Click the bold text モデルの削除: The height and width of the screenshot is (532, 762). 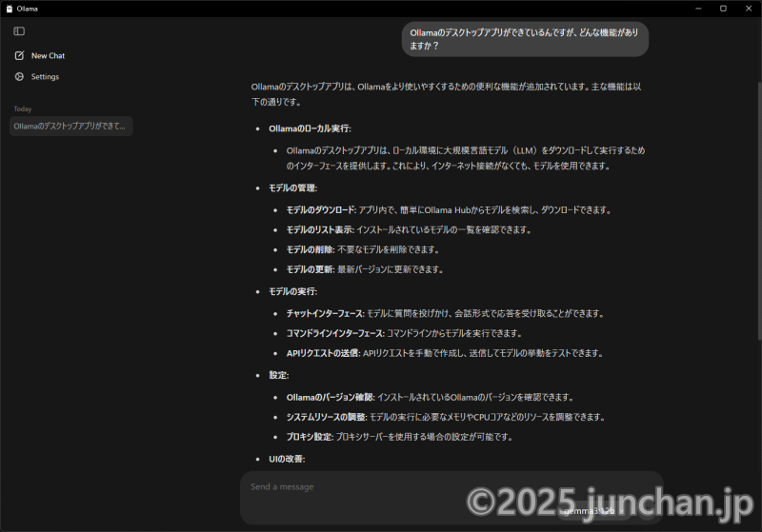pos(311,250)
